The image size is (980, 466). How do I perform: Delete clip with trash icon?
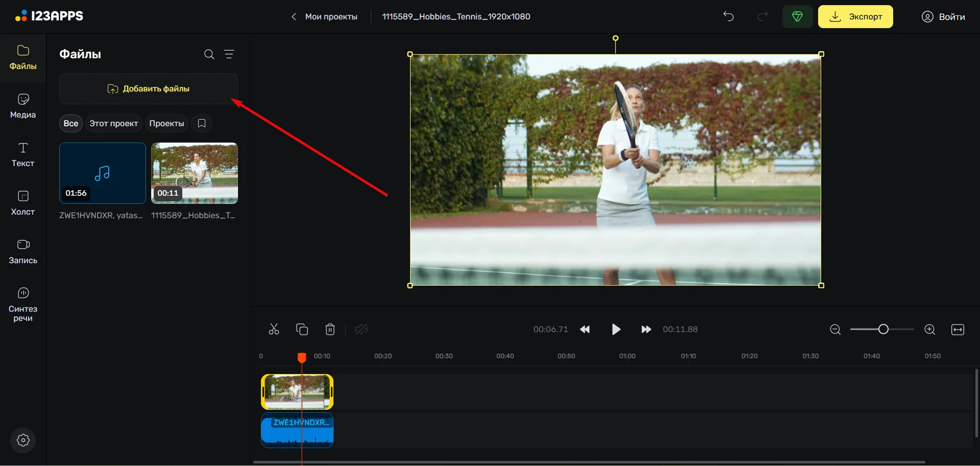pos(330,330)
